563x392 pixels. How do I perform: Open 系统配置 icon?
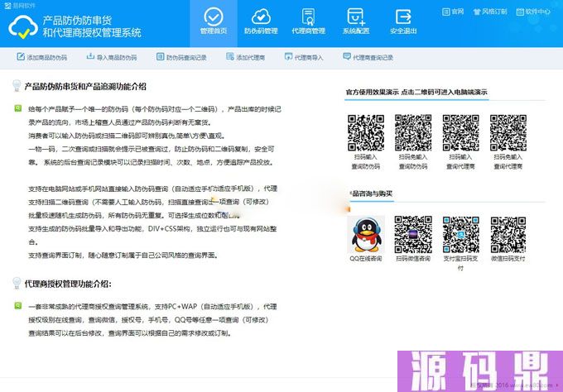click(356, 17)
